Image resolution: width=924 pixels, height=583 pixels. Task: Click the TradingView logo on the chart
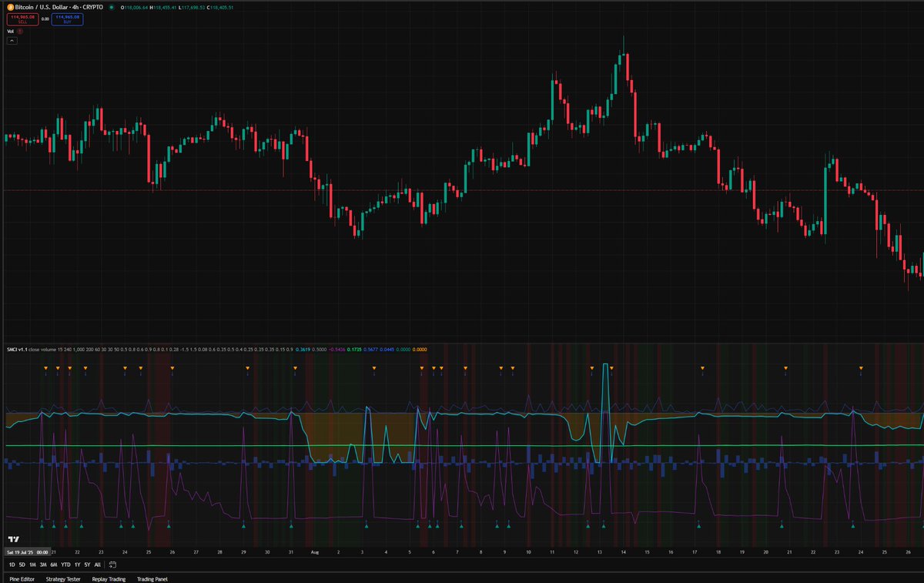coord(12,538)
